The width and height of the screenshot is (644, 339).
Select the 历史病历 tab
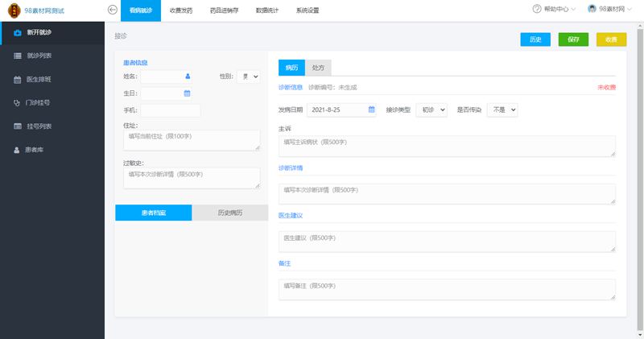(x=229, y=213)
